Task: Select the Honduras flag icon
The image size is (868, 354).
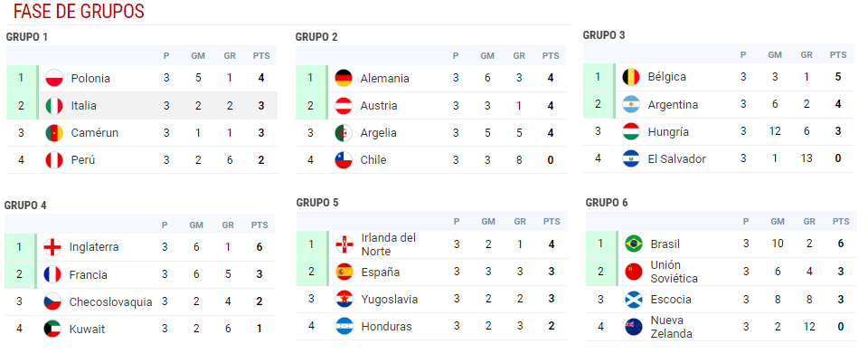Action: tap(344, 326)
